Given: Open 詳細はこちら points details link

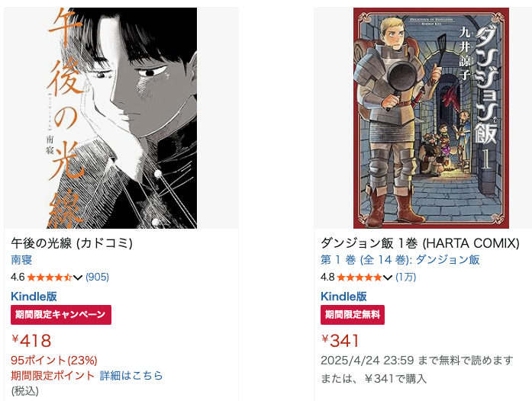Looking at the screenshot, I should pyautogui.click(x=131, y=376).
